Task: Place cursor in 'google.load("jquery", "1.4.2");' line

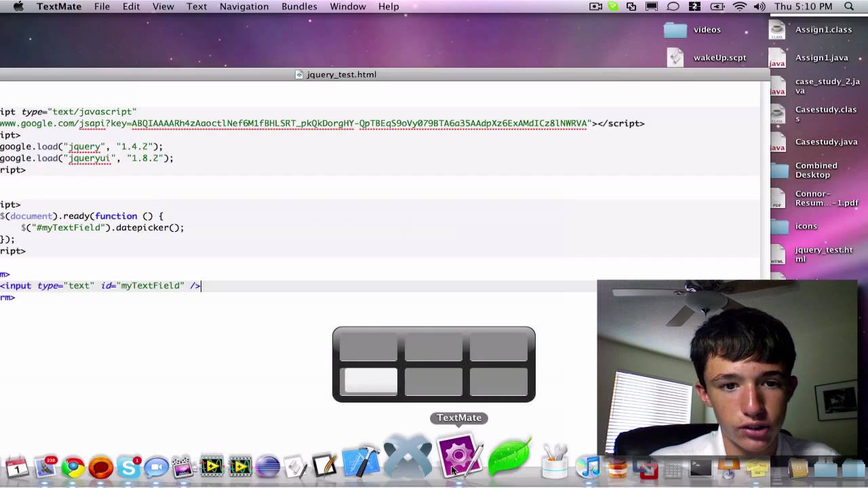Action: click(81, 146)
